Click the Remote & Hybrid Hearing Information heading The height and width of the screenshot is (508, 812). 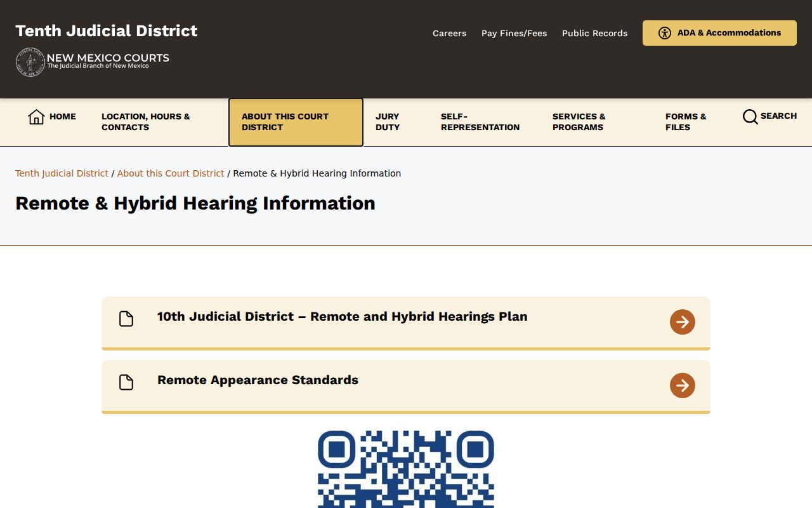point(195,203)
